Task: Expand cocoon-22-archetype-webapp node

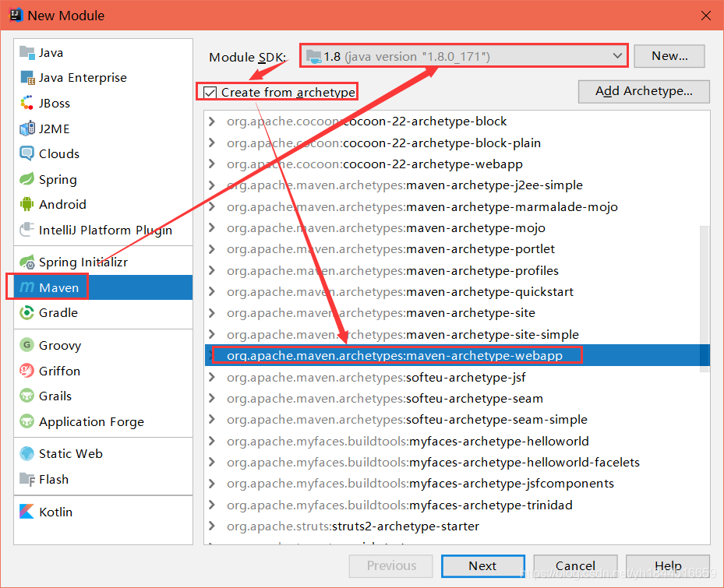Action: [212, 164]
